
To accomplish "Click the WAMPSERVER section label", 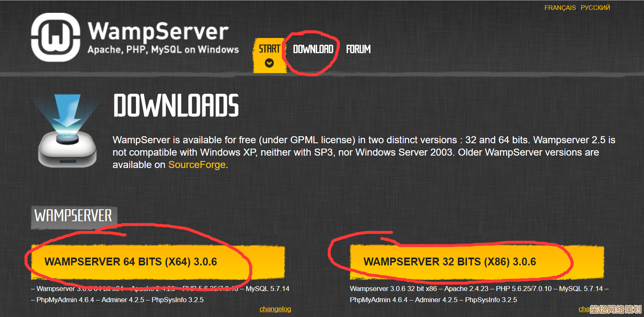I will coord(73,216).
